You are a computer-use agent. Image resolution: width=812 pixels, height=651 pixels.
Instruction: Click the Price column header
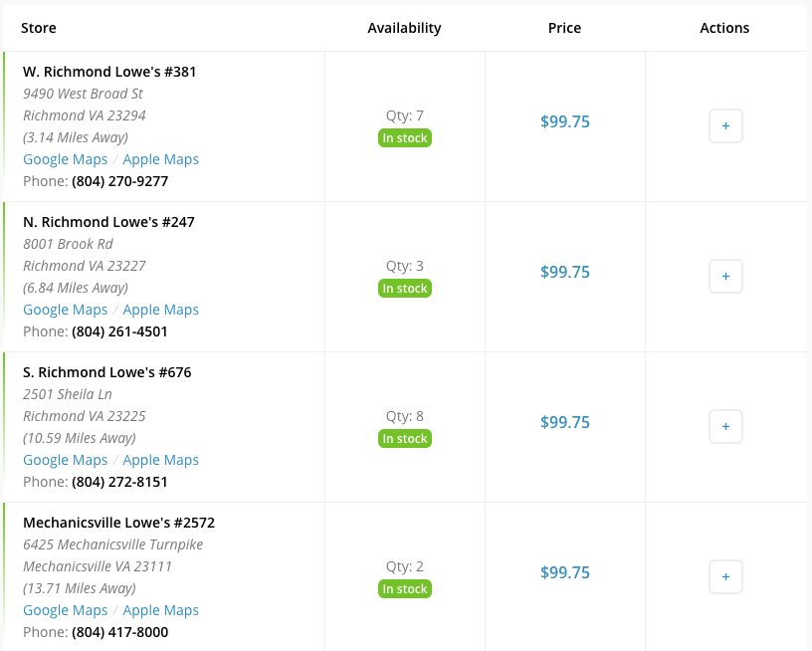(564, 28)
